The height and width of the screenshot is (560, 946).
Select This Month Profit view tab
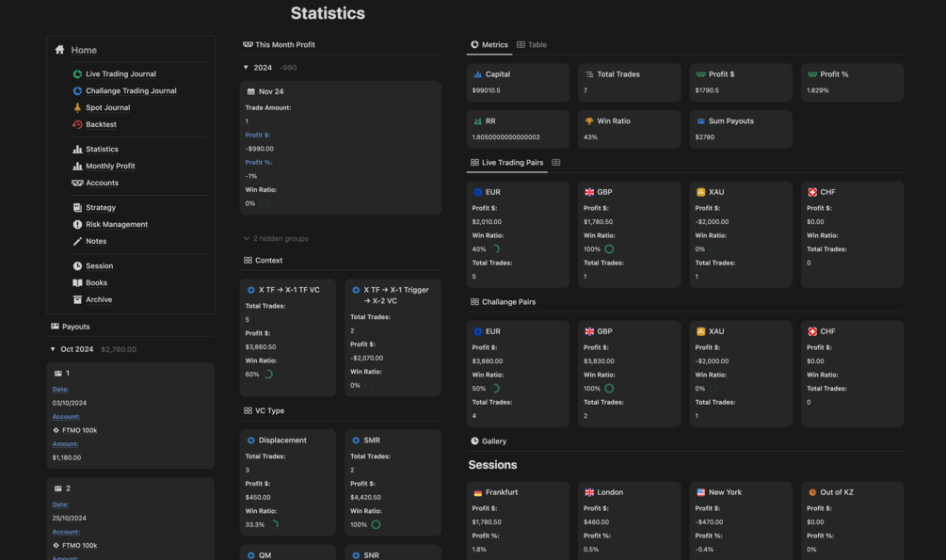pyautogui.click(x=279, y=44)
